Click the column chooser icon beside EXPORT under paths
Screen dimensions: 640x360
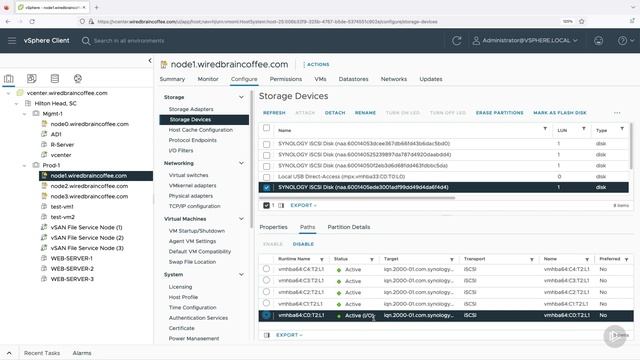click(x=267, y=335)
